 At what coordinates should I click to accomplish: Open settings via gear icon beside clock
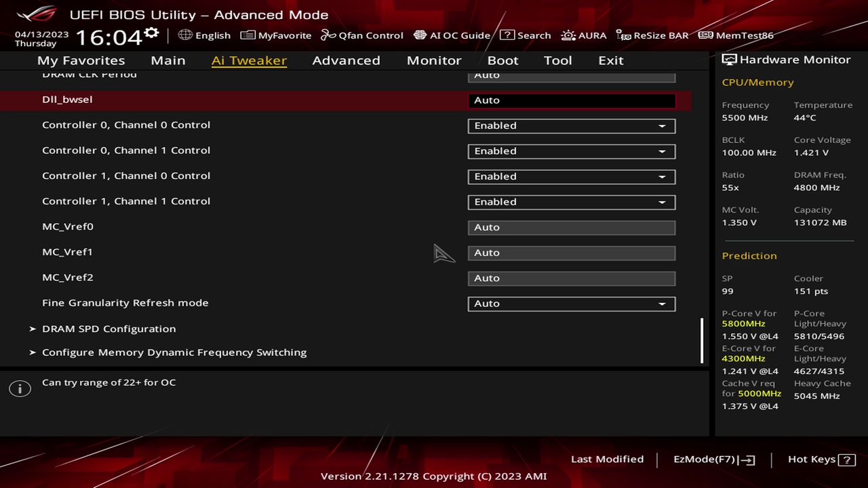click(151, 33)
